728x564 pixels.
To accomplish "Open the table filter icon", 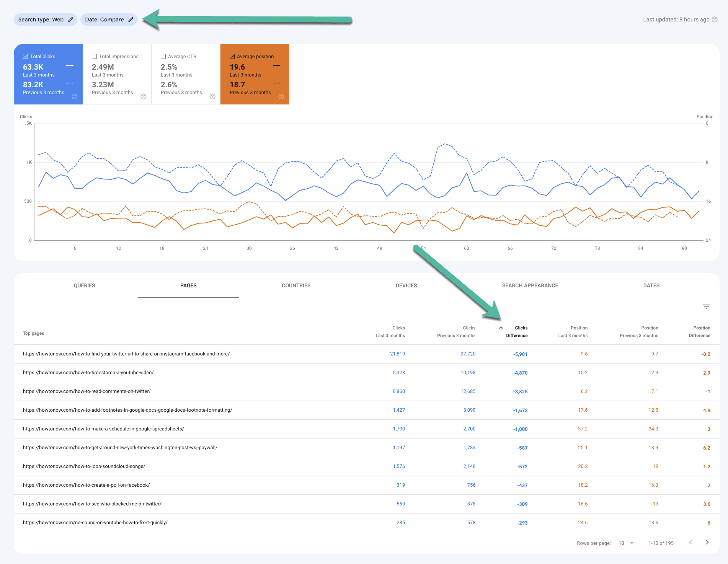I will [x=707, y=307].
